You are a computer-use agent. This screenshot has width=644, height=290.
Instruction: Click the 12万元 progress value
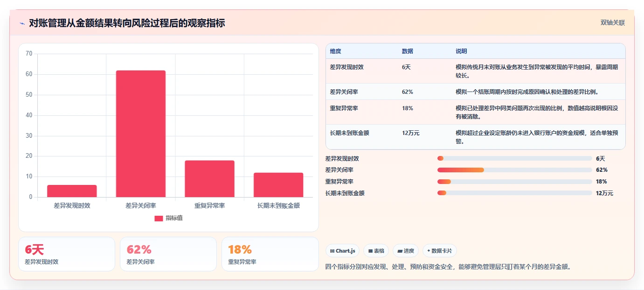[x=604, y=193]
